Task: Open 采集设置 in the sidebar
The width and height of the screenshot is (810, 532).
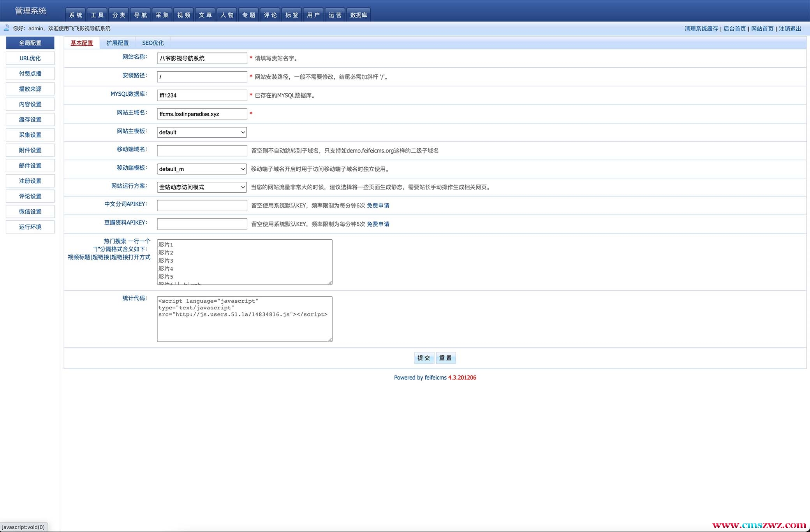Action: coord(30,135)
